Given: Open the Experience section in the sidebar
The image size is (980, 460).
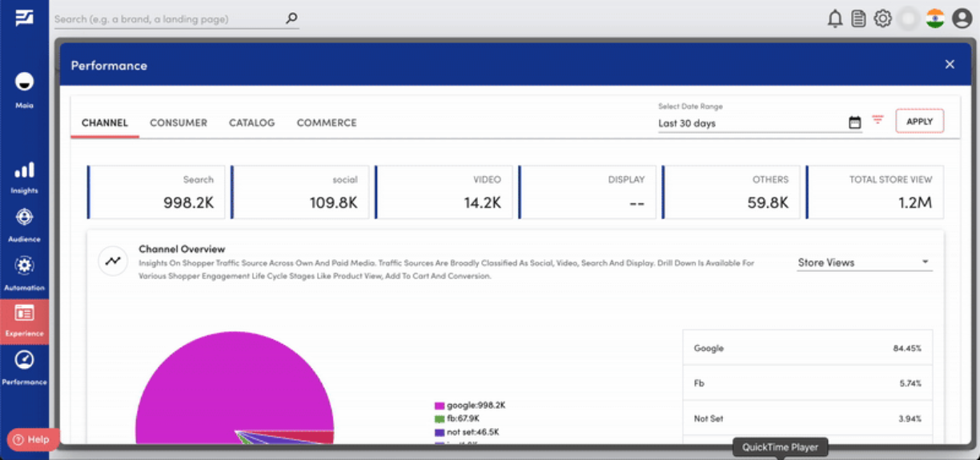Looking at the screenshot, I should [x=24, y=321].
